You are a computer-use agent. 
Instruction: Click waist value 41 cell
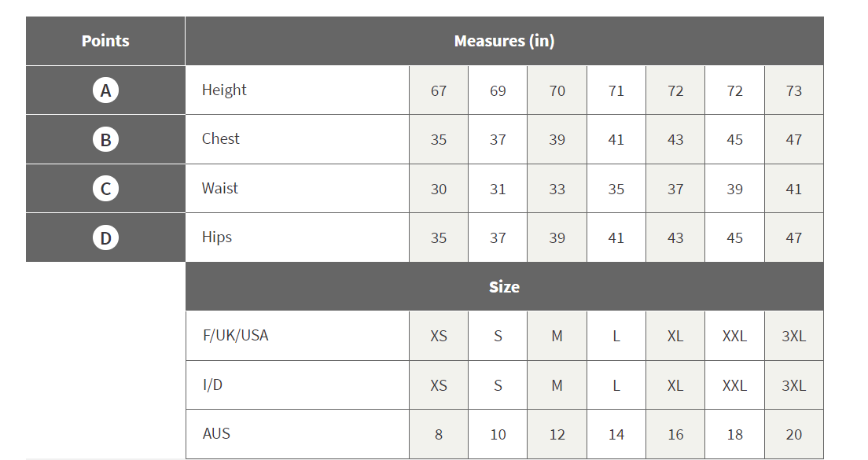(x=794, y=190)
